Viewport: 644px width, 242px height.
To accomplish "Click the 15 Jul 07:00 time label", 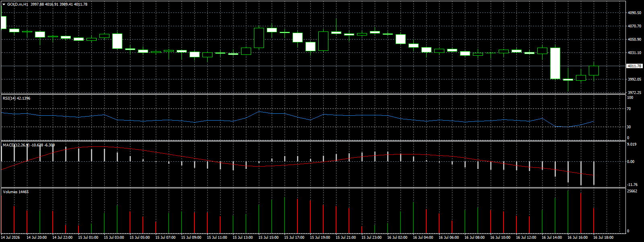I will pyautogui.click(x=165, y=238).
